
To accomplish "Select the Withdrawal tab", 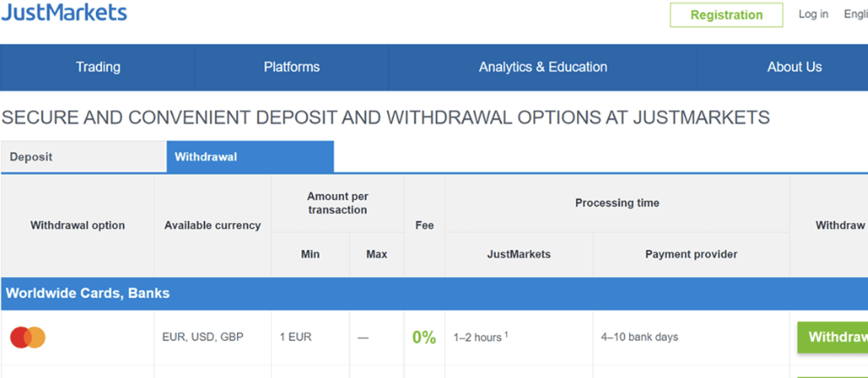I will coord(206,157).
